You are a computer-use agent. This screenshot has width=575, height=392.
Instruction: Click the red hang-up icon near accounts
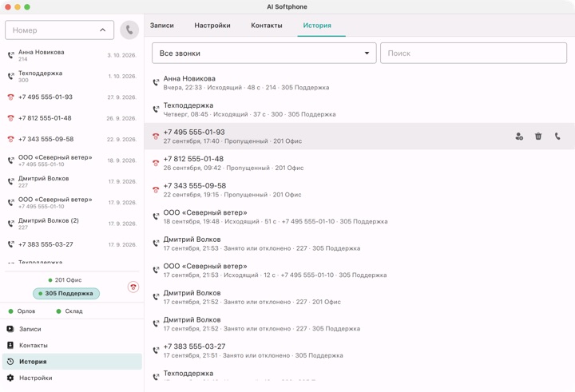point(133,287)
